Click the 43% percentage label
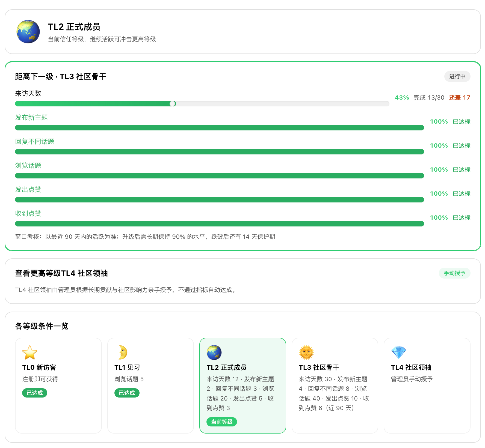The image size is (485, 448). click(402, 98)
